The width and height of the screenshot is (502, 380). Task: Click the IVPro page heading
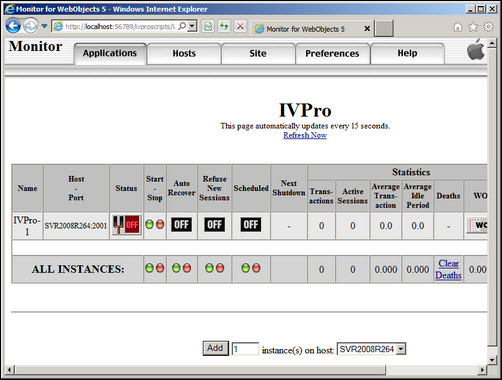[305, 110]
